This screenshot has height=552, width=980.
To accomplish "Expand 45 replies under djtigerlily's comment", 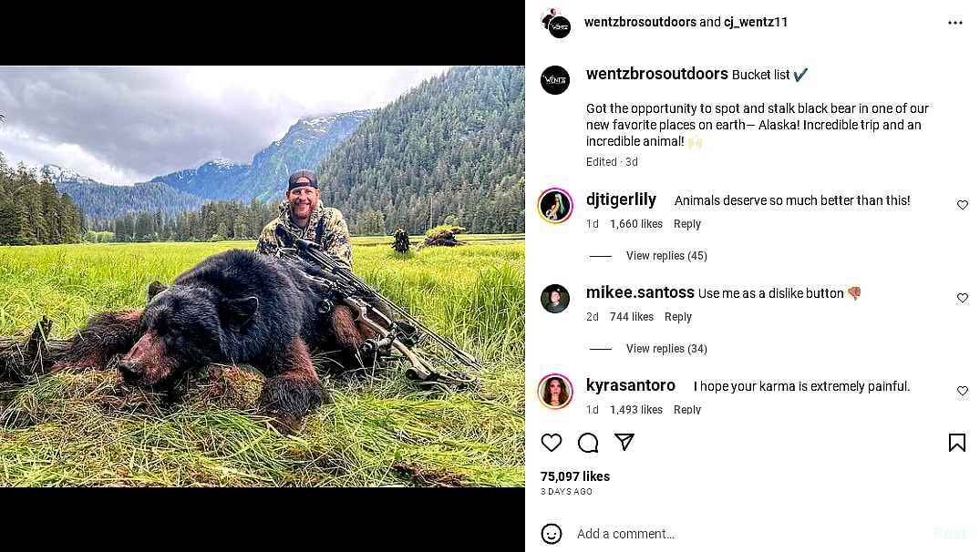I will point(665,256).
